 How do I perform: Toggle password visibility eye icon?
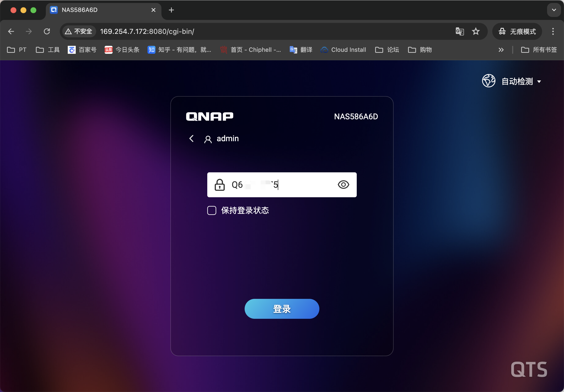(343, 185)
